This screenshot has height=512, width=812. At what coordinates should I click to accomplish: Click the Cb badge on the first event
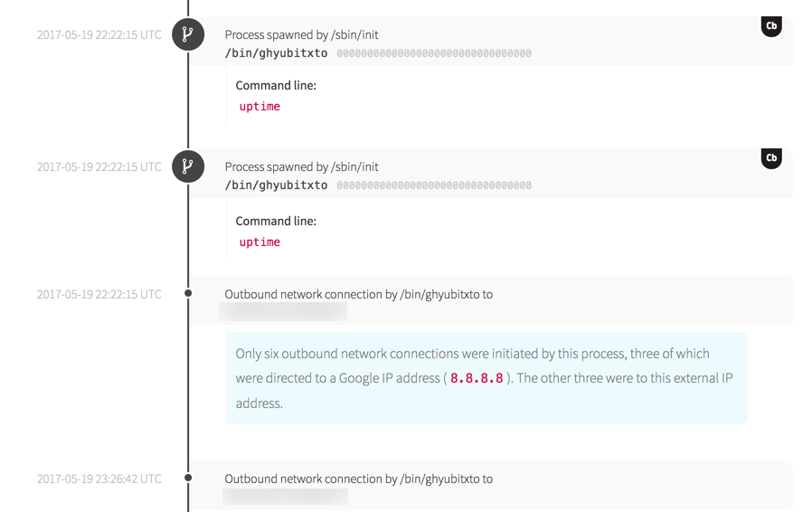click(771, 25)
